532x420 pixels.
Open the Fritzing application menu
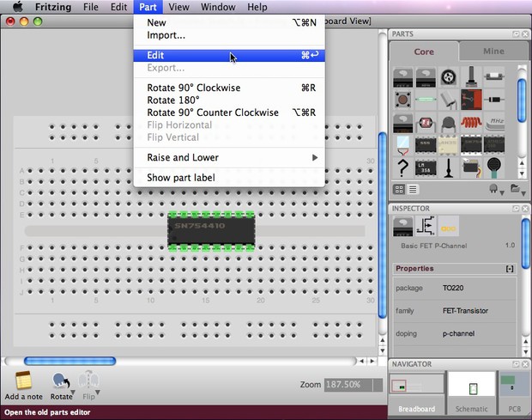pyautogui.click(x=53, y=7)
